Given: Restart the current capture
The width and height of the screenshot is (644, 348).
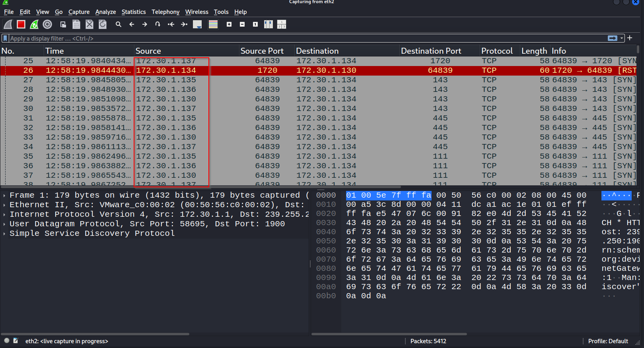Looking at the screenshot, I should pos(34,25).
